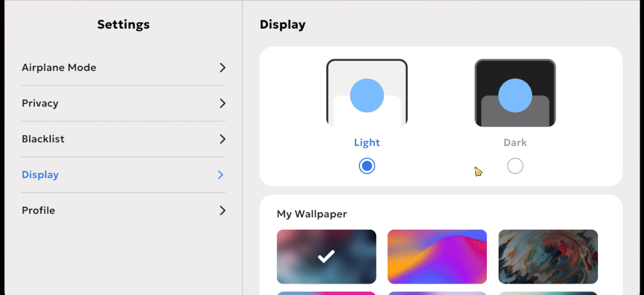Go to the Blacklist settings
Screen dimensions: 644x295
point(124,139)
